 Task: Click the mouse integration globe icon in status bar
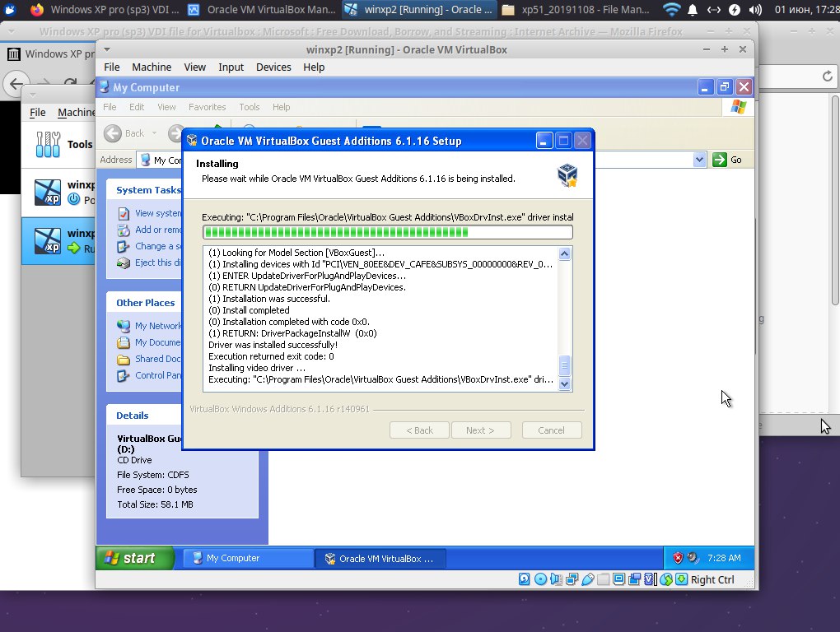pos(666,579)
